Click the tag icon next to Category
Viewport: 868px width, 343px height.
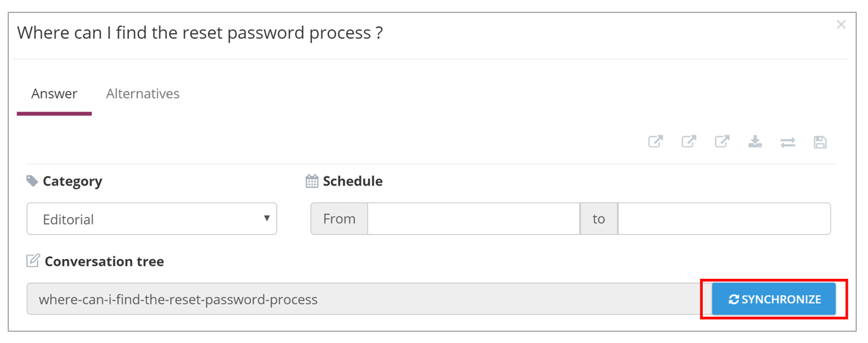[32, 181]
